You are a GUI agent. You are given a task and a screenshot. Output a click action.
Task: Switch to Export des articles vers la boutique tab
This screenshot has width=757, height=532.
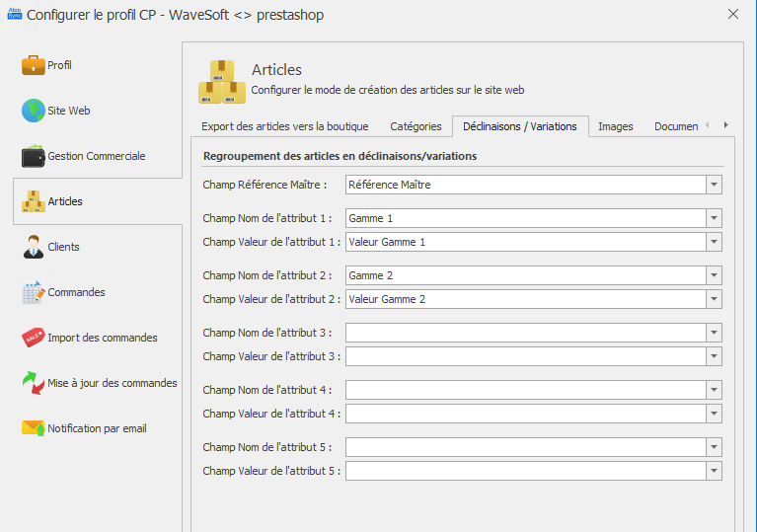(285, 126)
